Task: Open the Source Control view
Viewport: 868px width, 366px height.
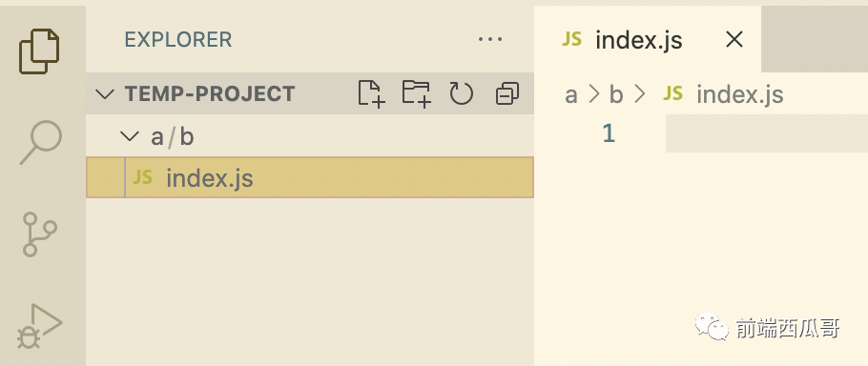Action: (x=39, y=234)
